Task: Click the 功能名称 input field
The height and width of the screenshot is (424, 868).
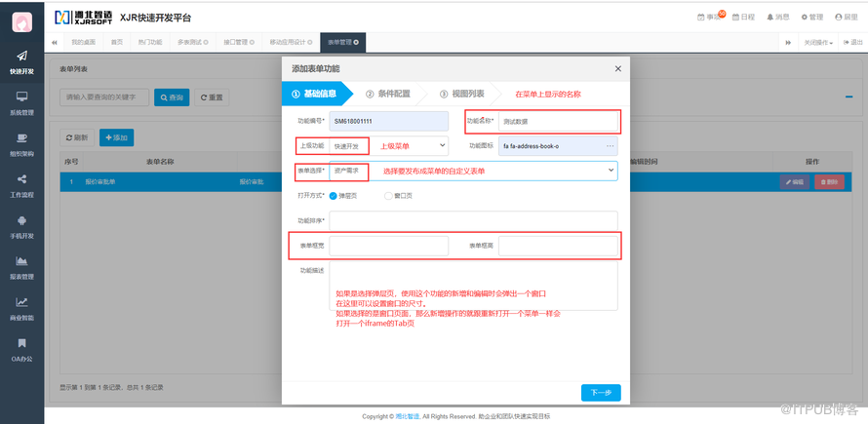Action: (558, 122)
